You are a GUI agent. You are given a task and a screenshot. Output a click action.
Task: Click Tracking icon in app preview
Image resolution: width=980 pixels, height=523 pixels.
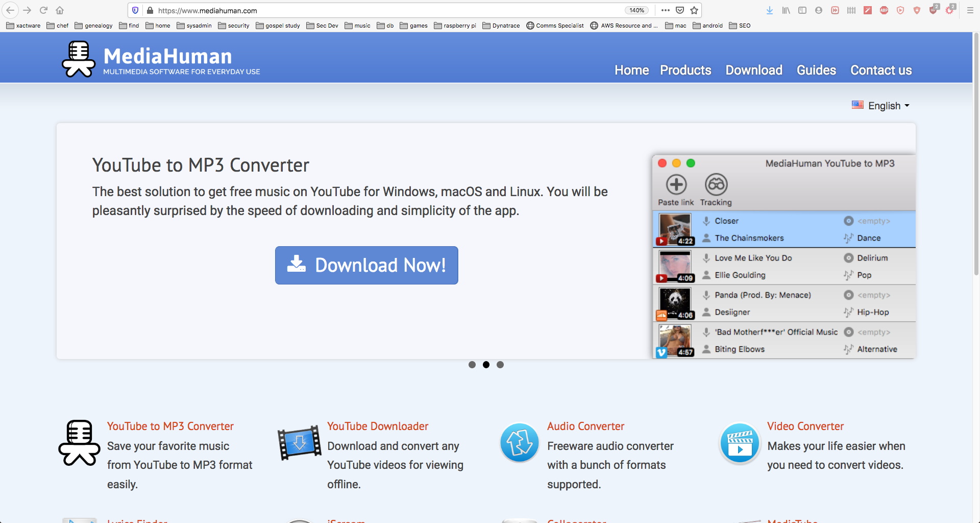[716, 185]
